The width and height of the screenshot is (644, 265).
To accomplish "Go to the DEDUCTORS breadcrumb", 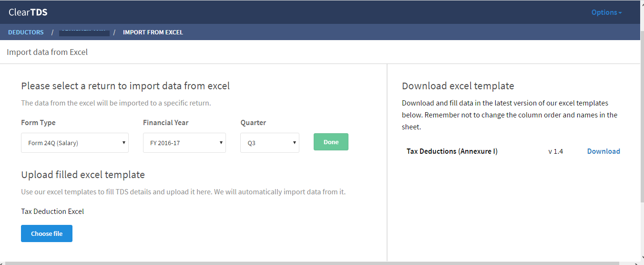I will 26,32.
